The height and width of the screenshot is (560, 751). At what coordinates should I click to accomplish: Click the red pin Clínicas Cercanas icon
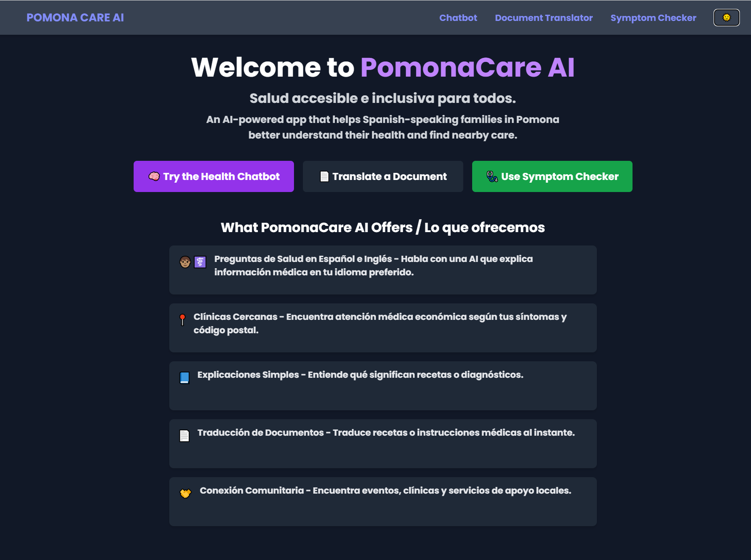click(182, 319)
